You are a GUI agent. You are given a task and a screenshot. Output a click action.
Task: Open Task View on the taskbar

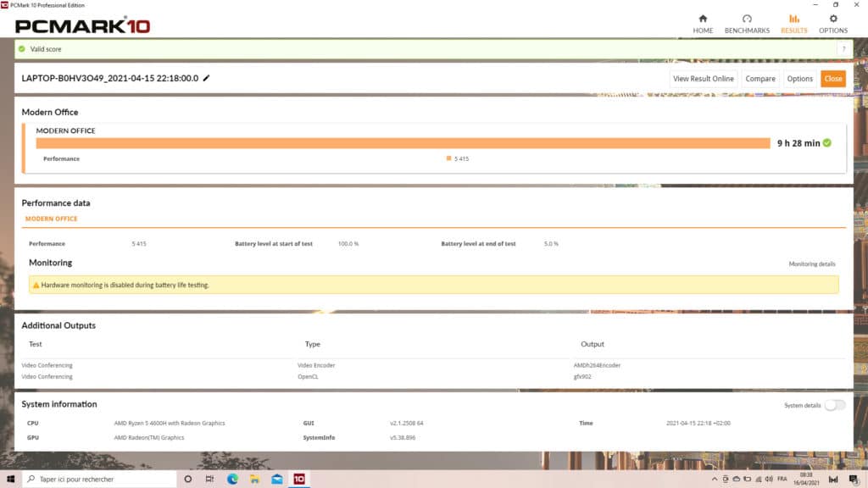210,479
